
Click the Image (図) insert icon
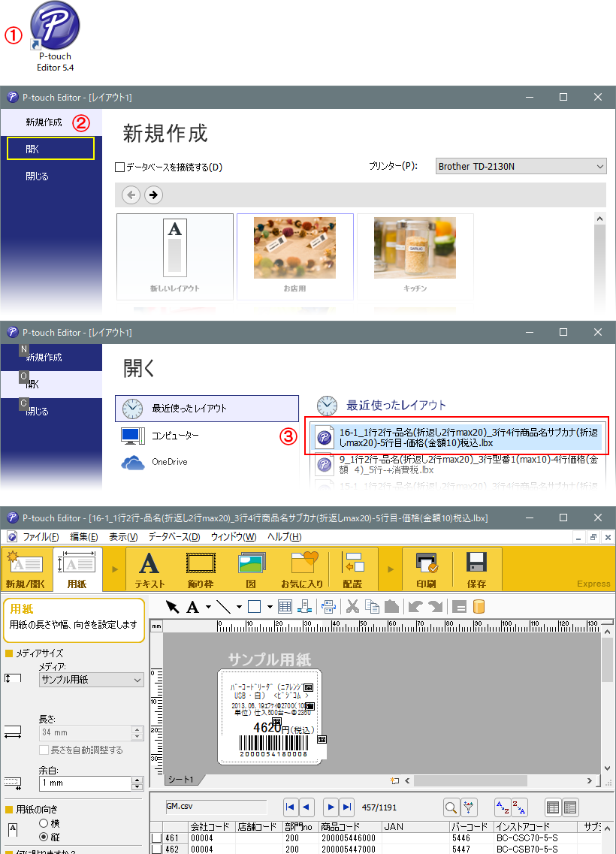tap(251, 569)
